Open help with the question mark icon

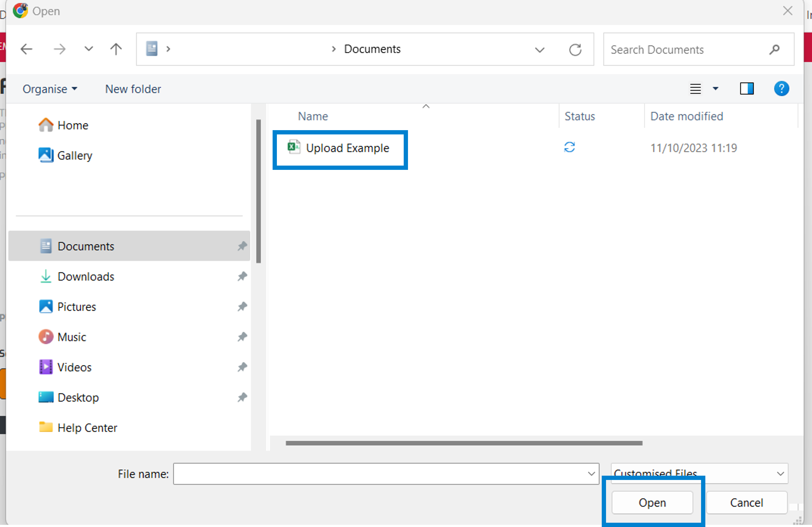click(x=781, y=89)
